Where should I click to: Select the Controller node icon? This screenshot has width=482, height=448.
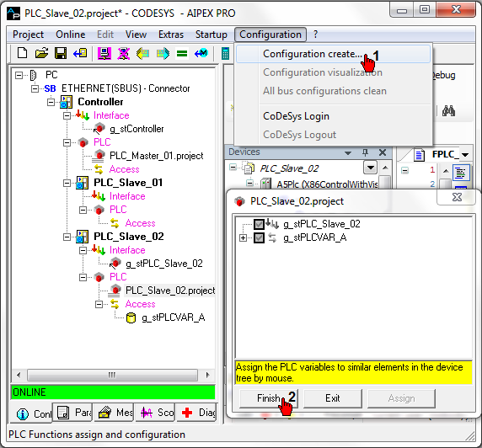pyautogui.click(x=66, y=102)
